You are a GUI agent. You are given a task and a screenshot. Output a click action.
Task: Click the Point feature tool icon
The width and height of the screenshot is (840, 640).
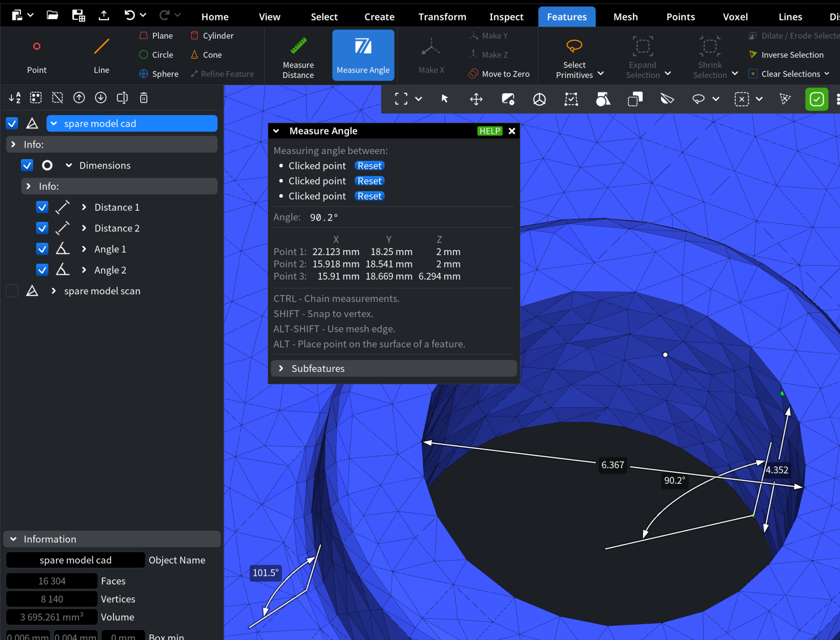(x=37, y=46)
